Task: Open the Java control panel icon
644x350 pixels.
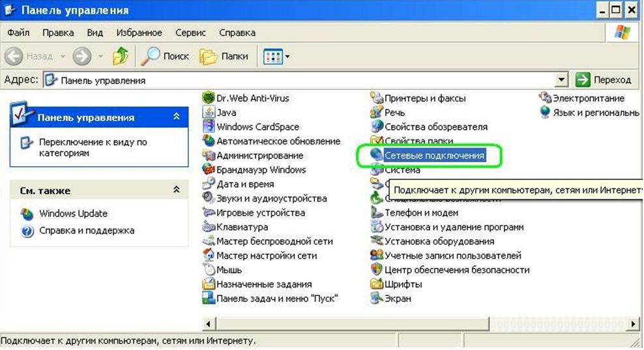Action: [209, 113]
